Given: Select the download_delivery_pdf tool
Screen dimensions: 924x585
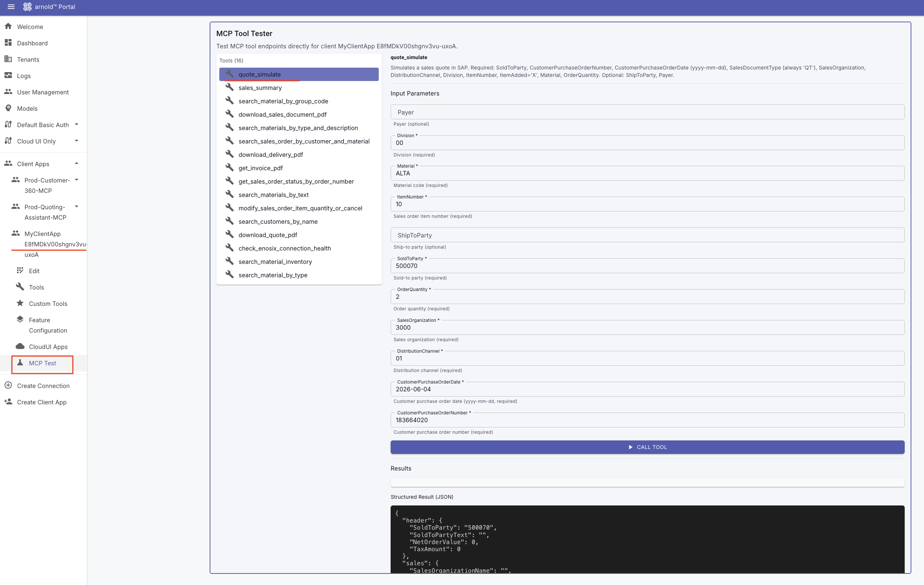Looking at the screenshot, I should pyautogui.click(x=298, y=155).
